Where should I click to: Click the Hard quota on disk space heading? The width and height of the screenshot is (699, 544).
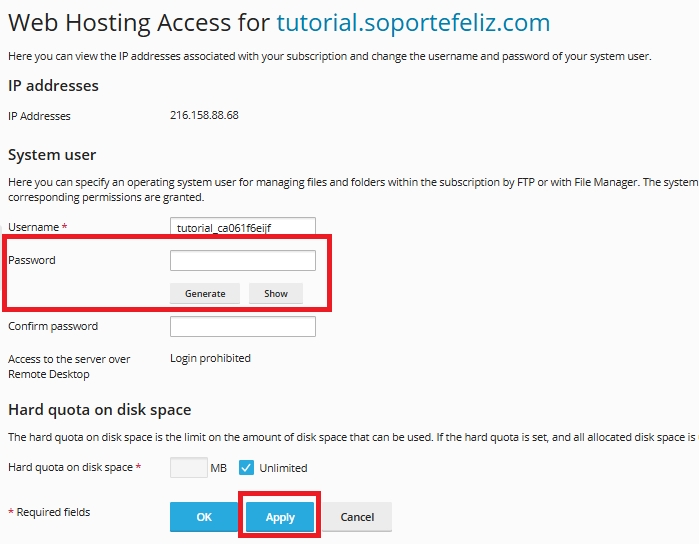tap(99, 410)
